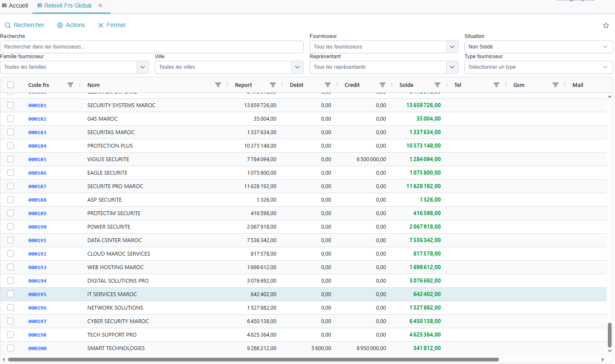Open the Nom column filter icon
The image size is (615, 364).
tap(218, 85)
